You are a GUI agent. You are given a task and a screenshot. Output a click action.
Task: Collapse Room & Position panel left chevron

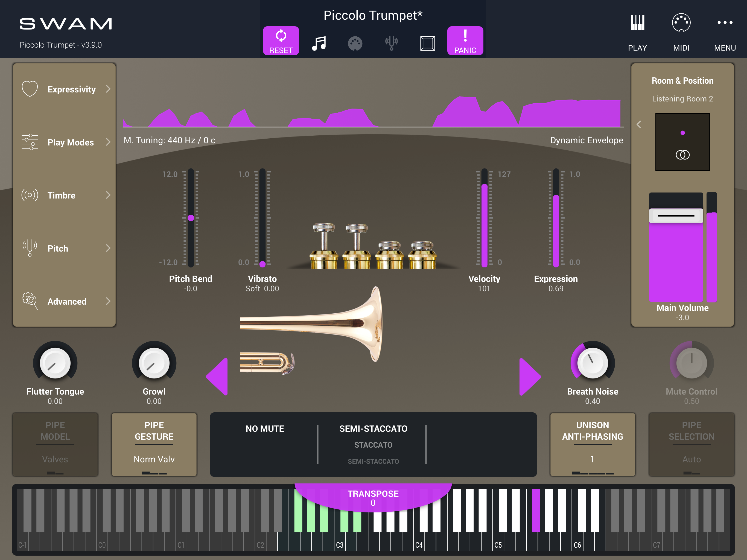[x=639, y=124]
